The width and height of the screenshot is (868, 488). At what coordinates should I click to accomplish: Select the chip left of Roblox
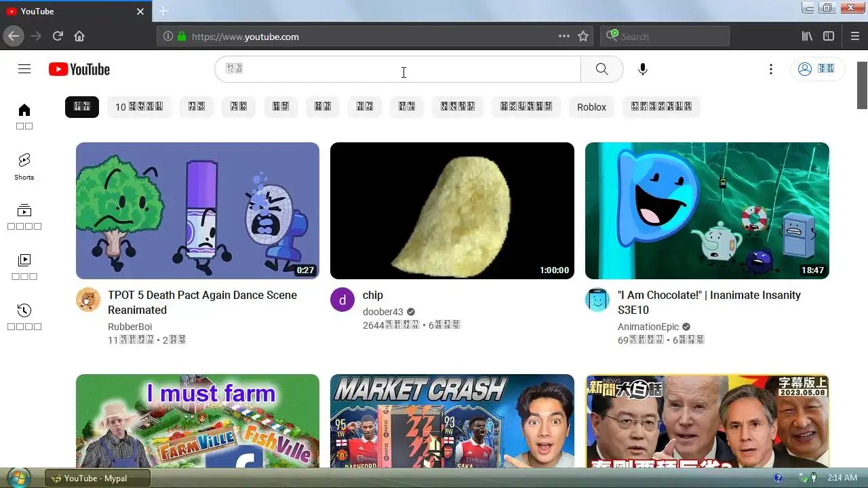pyautogui.click(x=526, y=107)
